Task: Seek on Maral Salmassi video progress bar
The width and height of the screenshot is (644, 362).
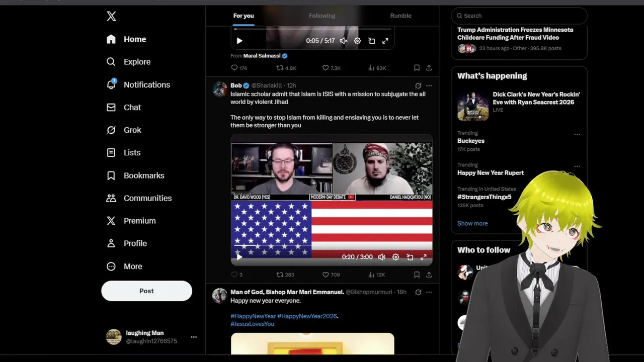Action: 312,29
